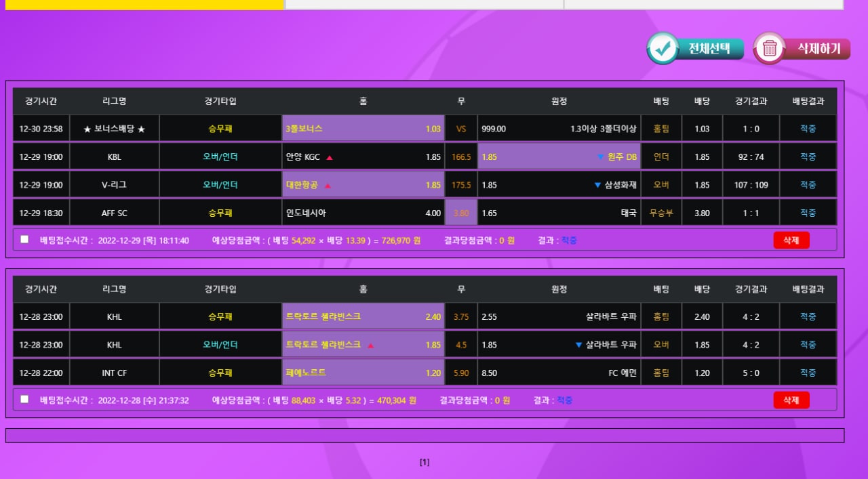The image size is (868, 479).
Task: Click the checkmark icon on 전체선택
Action: 663,49
